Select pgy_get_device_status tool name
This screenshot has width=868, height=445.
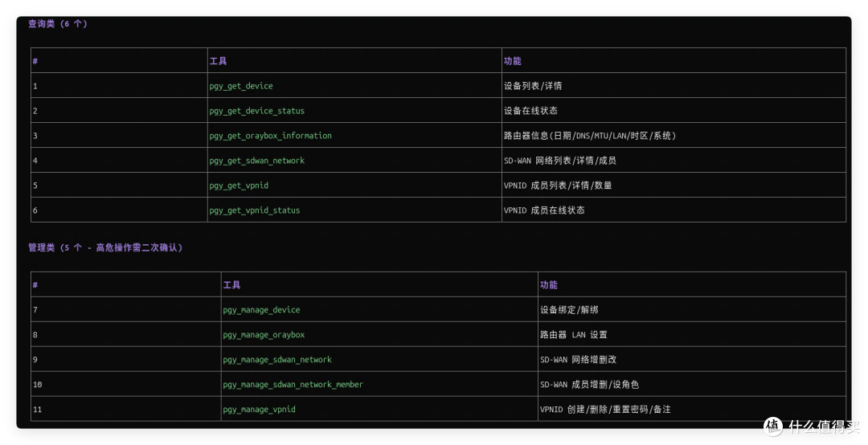[x=257, y=111]
